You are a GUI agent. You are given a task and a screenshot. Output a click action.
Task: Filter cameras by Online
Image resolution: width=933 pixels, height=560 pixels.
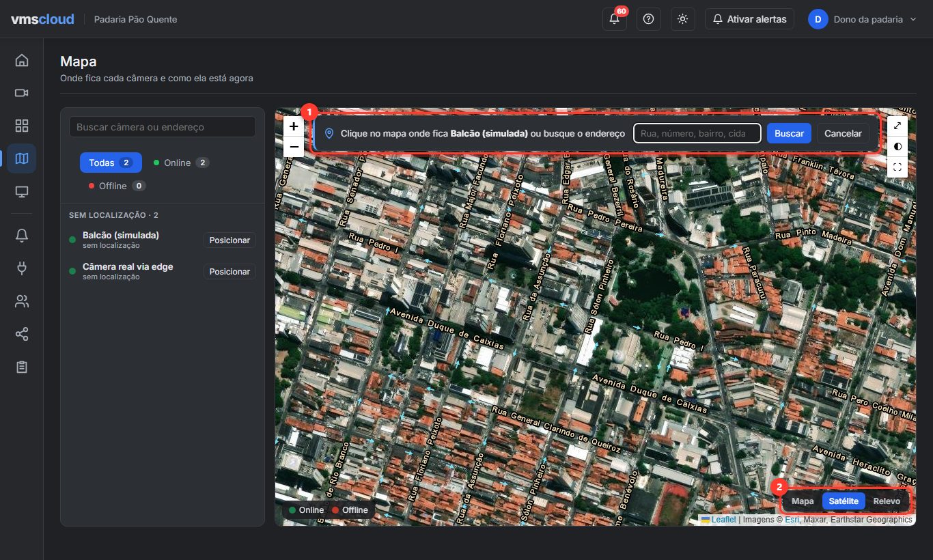pos(181,163)
